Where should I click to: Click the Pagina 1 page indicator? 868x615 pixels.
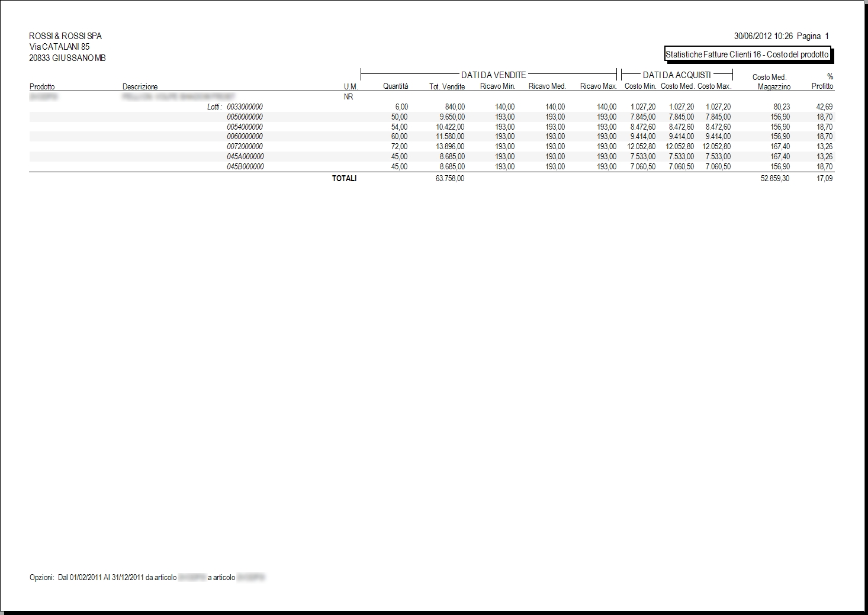pyautogui.click(x=813, y=36)
